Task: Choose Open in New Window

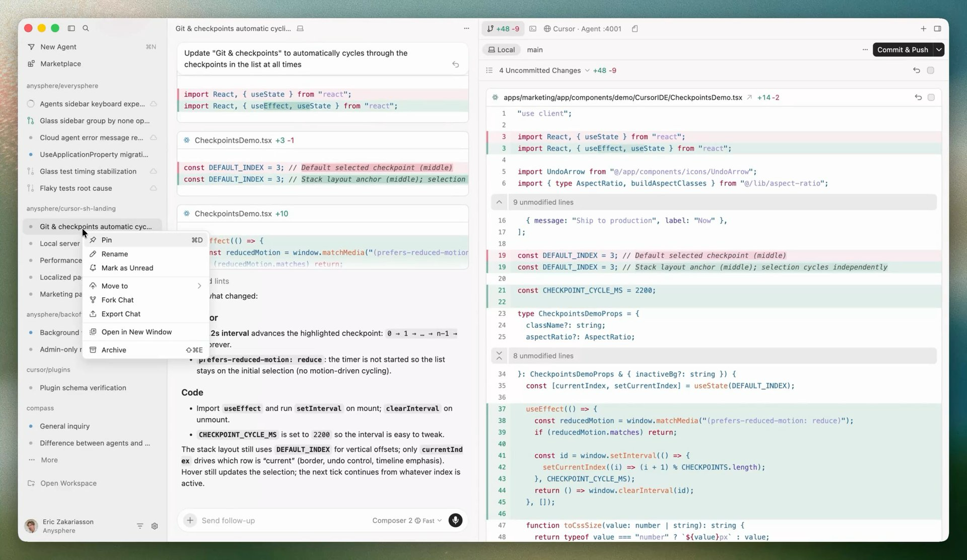Action: point(146,332)
